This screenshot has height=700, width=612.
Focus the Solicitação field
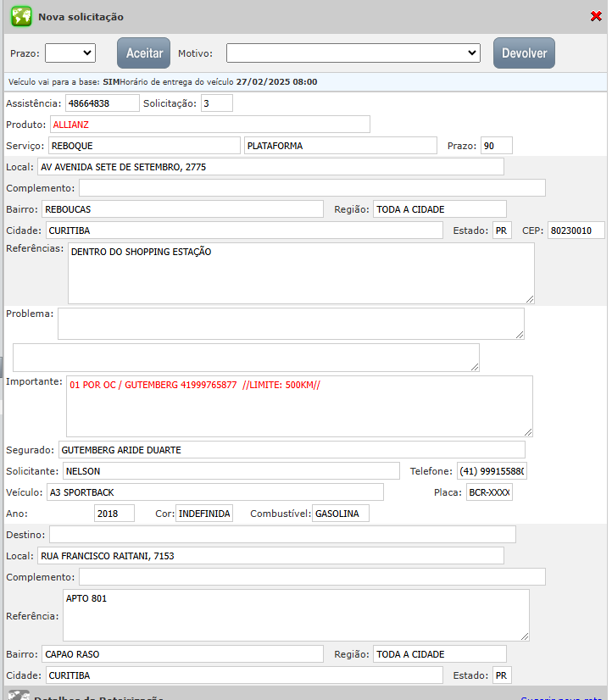[216, 103]
